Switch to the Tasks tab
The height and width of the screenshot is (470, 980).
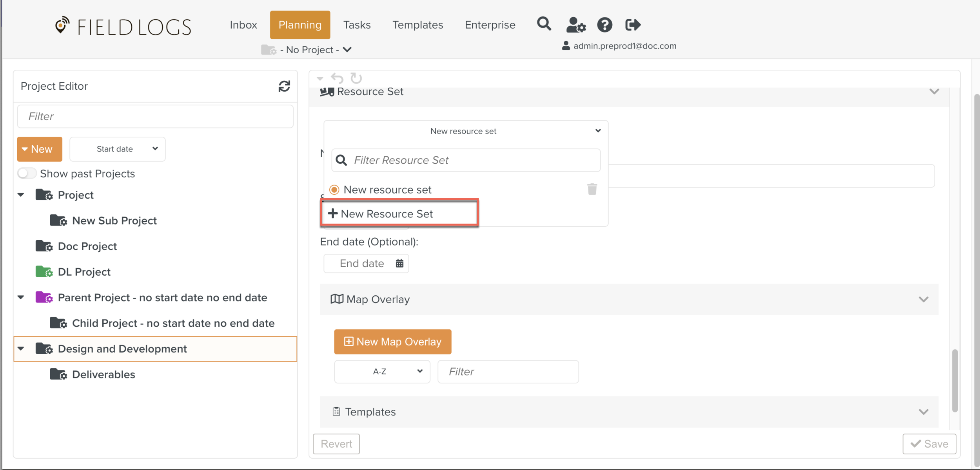(357, 25)
